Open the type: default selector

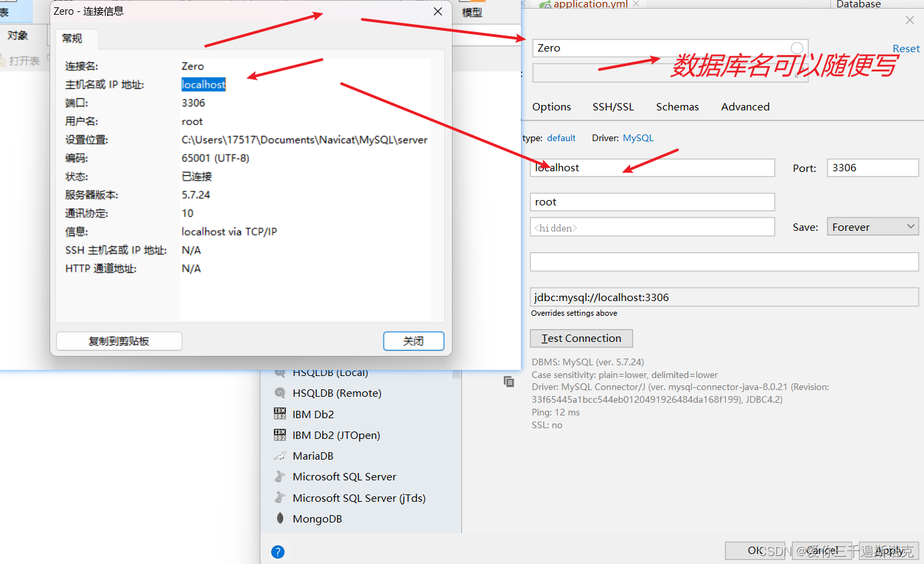click(x=561, y=138)
